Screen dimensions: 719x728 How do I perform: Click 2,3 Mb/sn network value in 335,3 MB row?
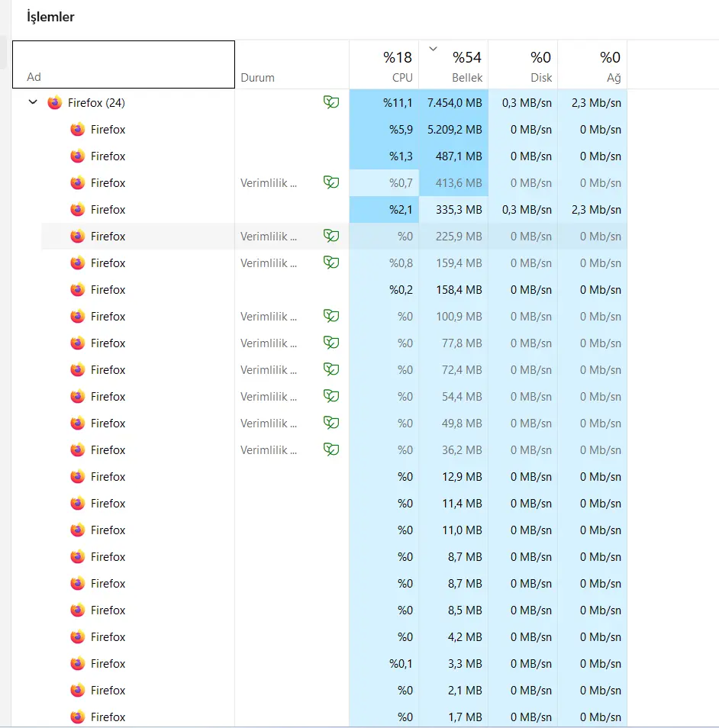[596, 209]
